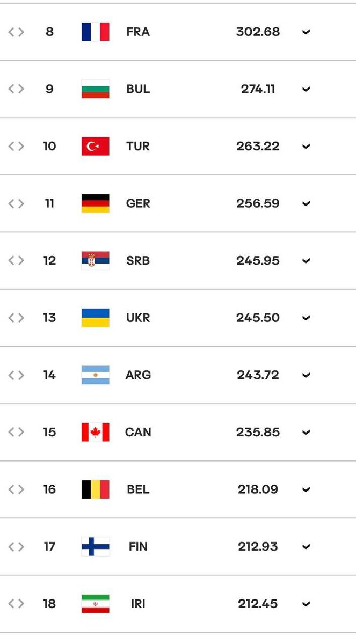Expand the IRI row chevron
Screen dimensions: 356x644
pyautogui.click(x=306, y=604)
